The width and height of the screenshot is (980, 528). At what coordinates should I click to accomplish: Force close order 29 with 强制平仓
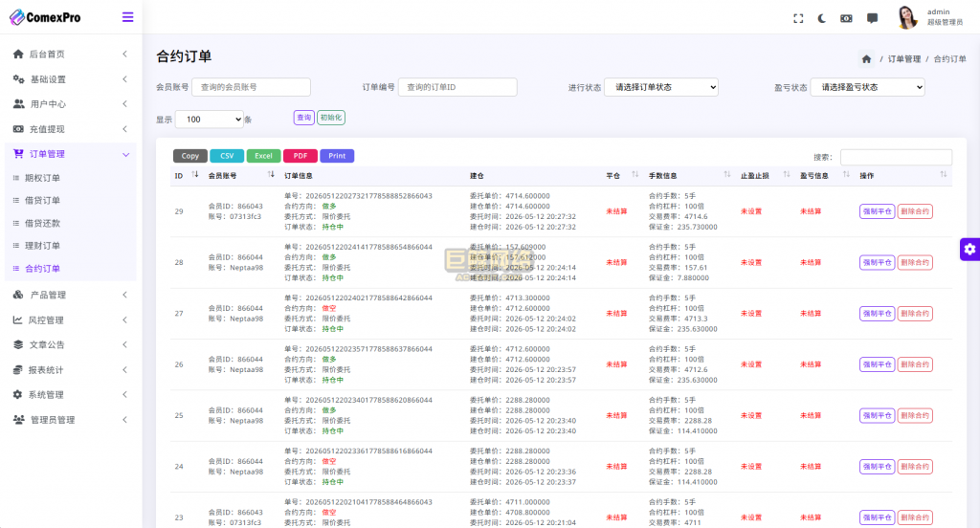877,211
